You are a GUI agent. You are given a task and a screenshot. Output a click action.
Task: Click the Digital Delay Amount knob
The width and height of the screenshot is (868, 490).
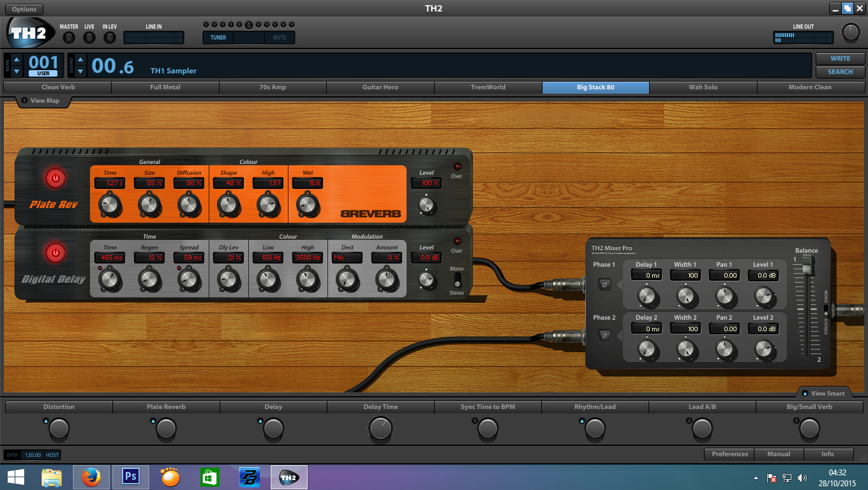point(386,279)
